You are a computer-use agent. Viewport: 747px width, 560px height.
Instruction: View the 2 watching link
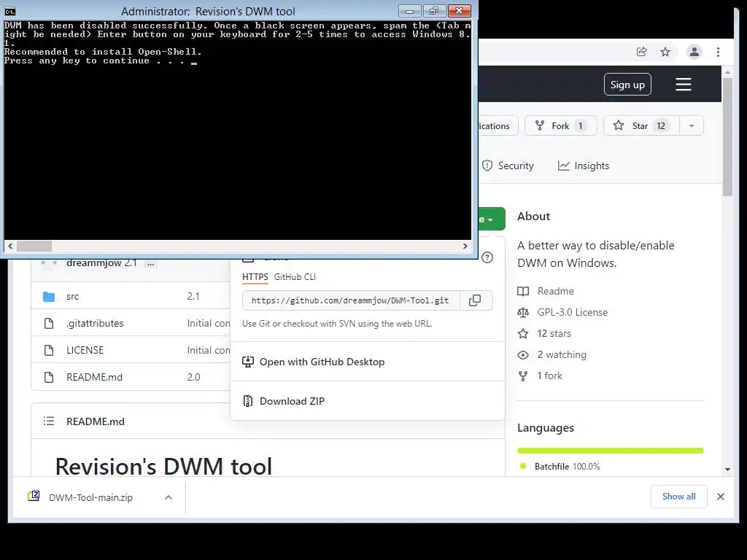[562, 355]
